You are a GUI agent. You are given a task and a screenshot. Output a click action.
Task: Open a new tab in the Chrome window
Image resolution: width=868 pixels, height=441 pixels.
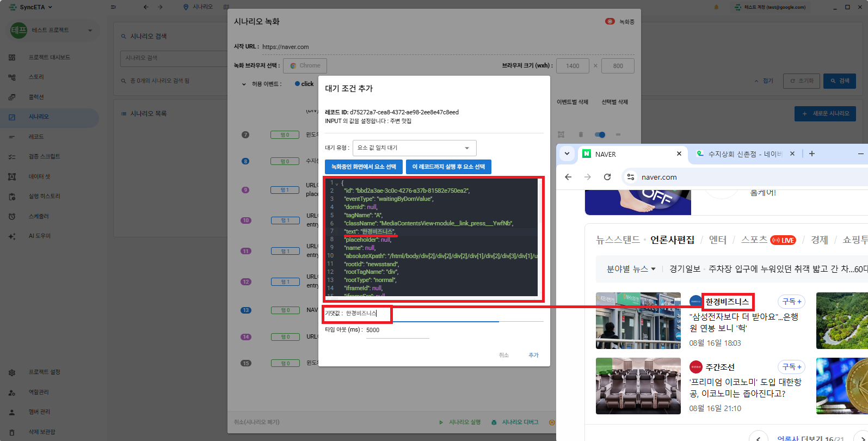click(812, 154)
